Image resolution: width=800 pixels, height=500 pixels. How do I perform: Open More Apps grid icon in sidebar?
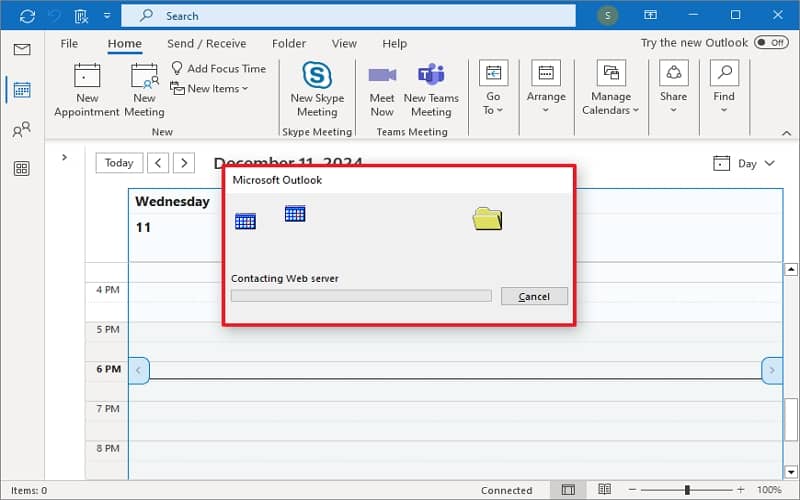pyautogui.click(x=21, y=168)
